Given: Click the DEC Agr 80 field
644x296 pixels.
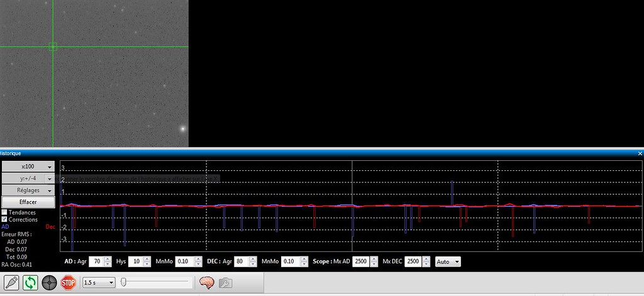Looking at the screenshot, I should coord(241,261).
